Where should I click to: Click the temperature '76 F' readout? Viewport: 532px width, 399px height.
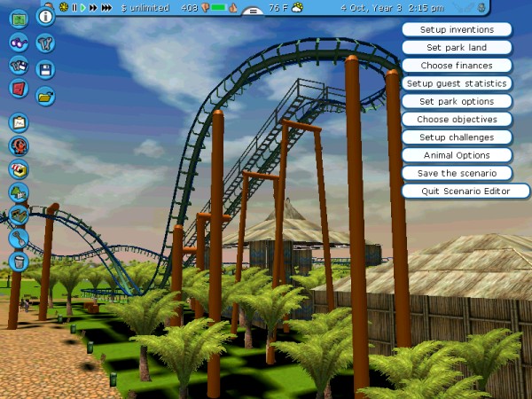click(x=278, y=7)
